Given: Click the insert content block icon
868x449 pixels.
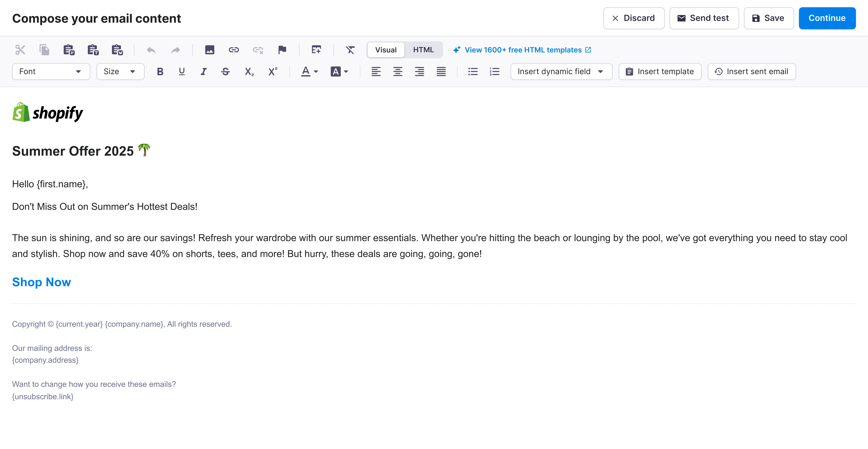Looking at the screenshot, I should 316,50.
